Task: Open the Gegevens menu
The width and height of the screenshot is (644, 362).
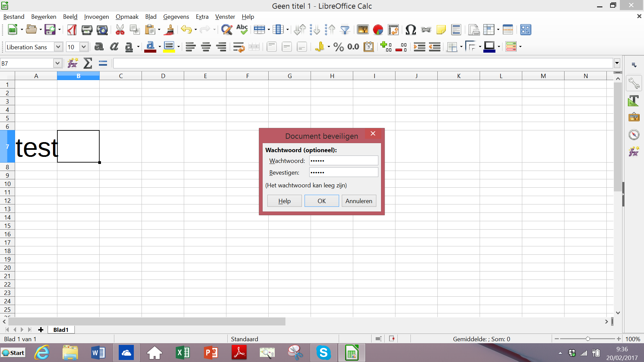Action: (176, 17)
